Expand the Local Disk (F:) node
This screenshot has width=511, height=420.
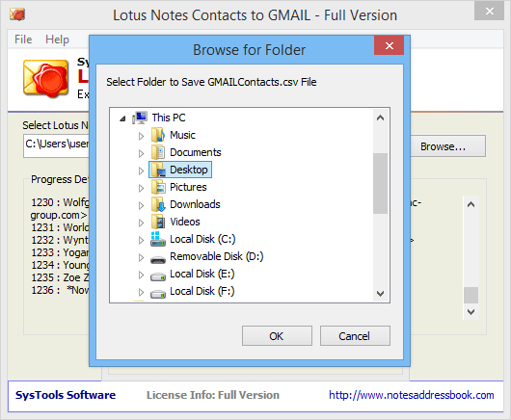pos(141,292)
